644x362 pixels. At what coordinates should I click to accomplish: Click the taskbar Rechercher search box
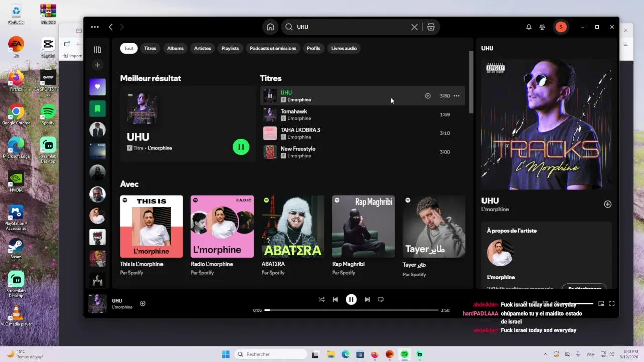272,354
